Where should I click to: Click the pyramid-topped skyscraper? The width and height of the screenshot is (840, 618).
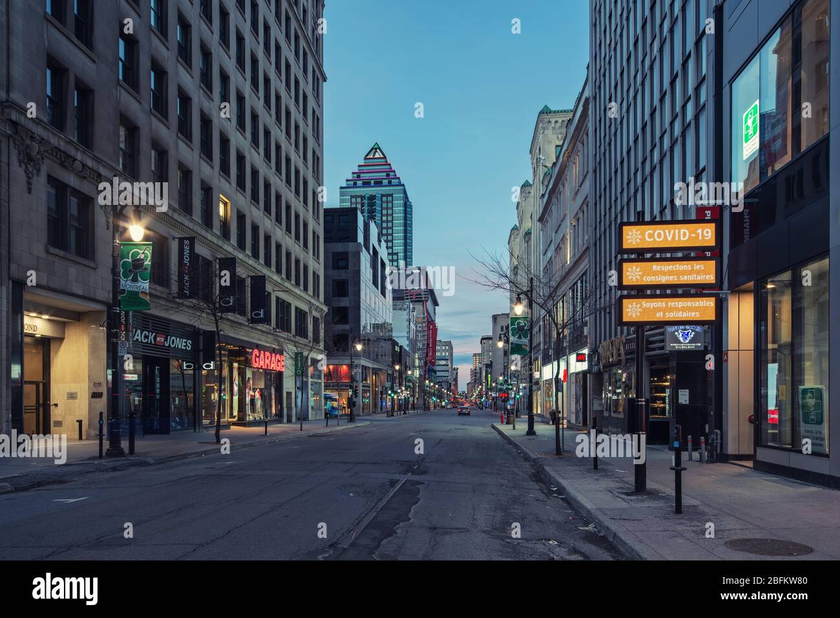[x=376, y=204]
